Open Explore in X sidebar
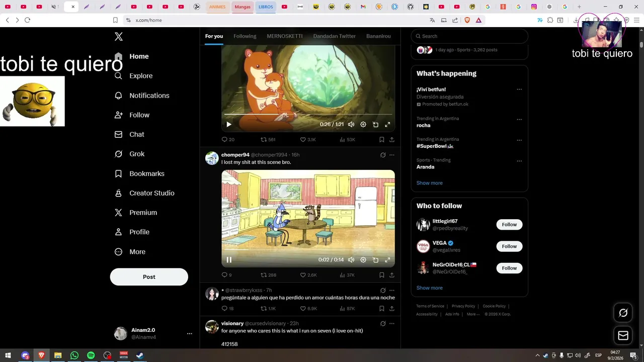Viewport: 644px width, 362px height. [x=133, y=76]
